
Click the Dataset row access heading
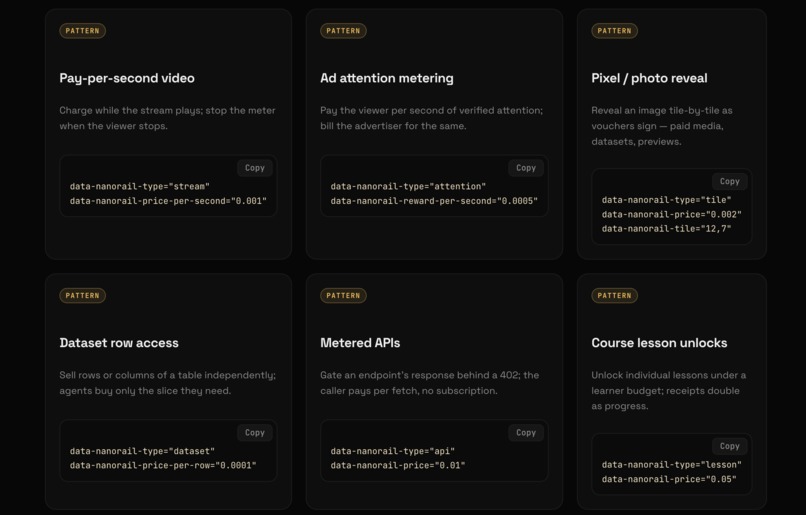click(119, 343)
